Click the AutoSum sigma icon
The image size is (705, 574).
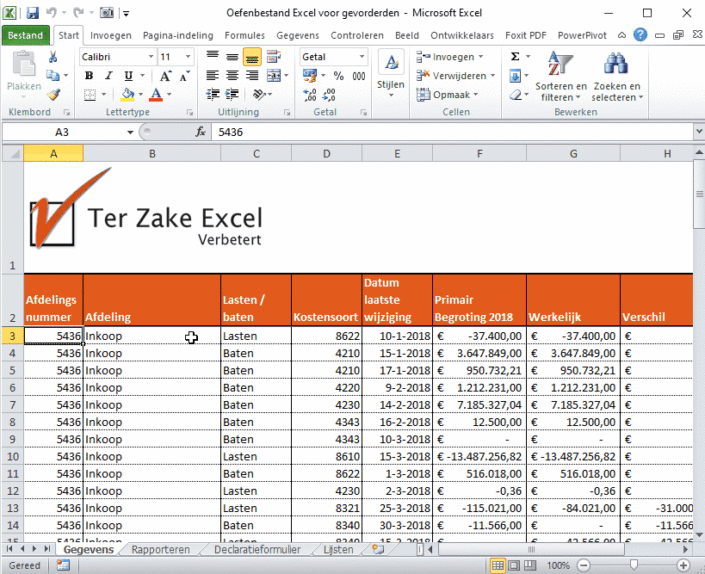[515, 57]
